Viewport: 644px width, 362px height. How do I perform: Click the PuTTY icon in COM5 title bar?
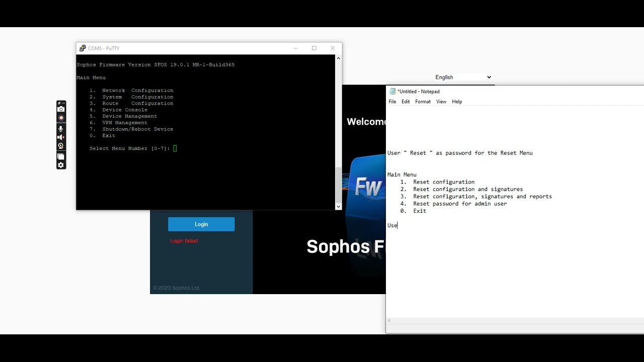pos(83,48)
